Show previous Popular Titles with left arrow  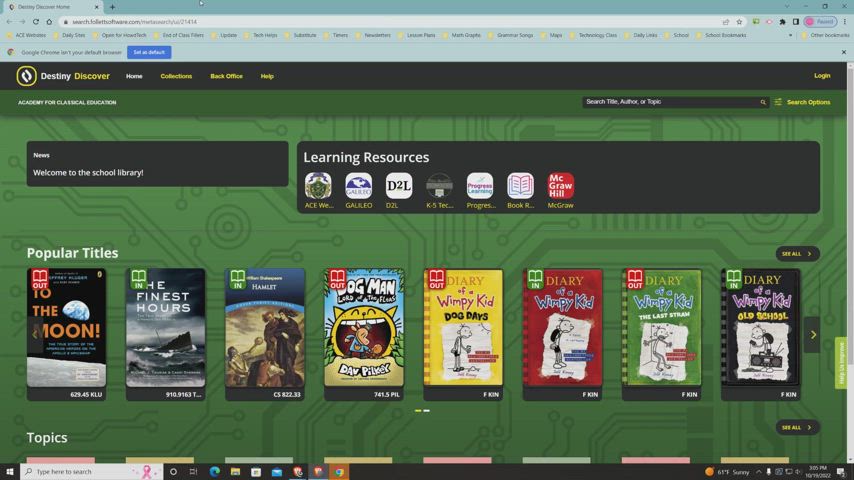coord(35,335)
